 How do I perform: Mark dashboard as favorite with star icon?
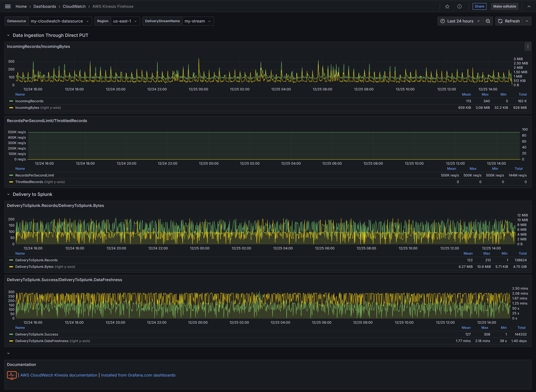tap(447, 6)
